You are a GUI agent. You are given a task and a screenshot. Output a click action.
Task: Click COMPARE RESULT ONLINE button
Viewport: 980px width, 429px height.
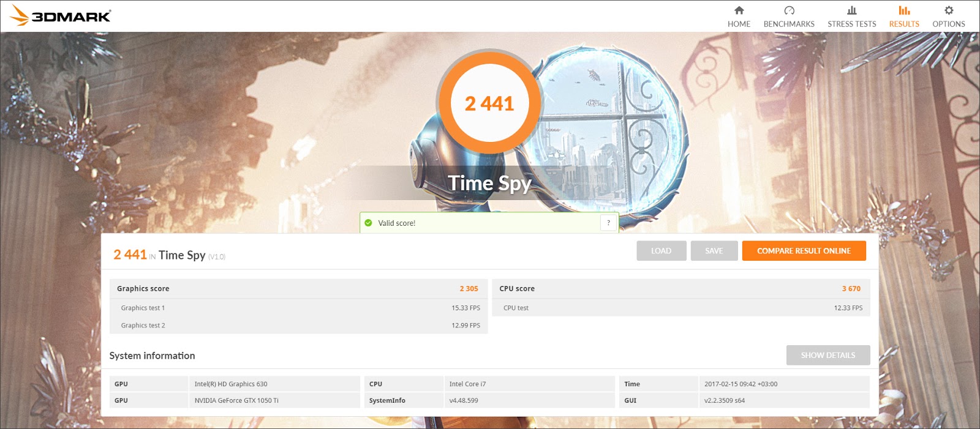click(x=804, y=251)
